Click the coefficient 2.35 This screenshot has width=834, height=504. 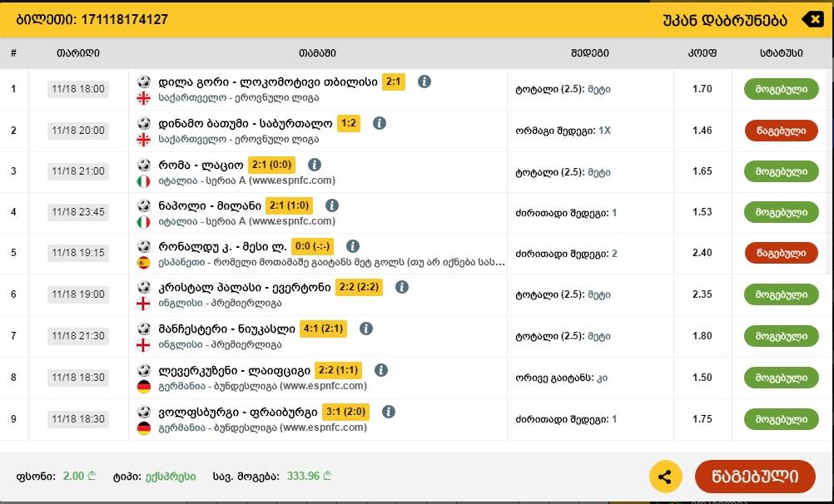pos(702,294)
